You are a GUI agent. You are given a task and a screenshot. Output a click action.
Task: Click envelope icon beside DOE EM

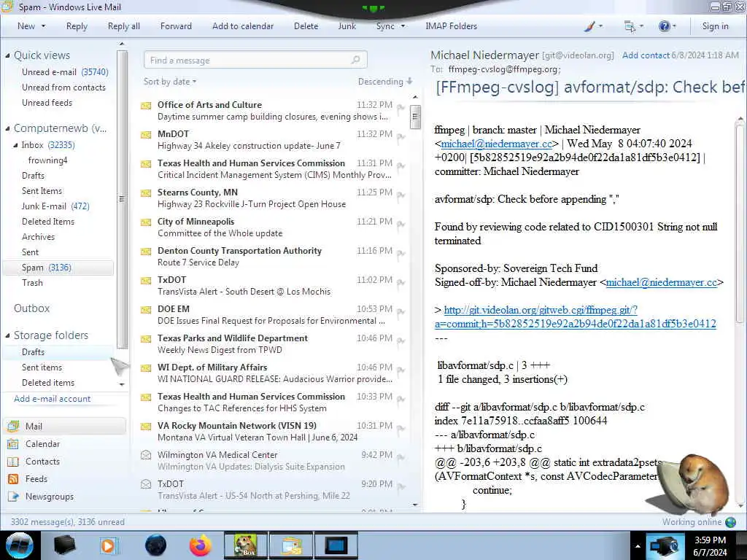point(146,309)
